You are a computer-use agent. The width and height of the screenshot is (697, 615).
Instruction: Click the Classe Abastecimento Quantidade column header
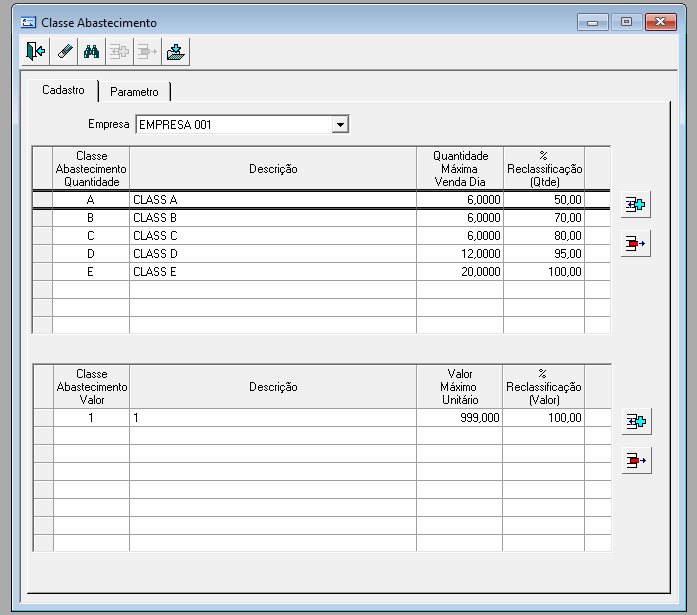[91, 169]
